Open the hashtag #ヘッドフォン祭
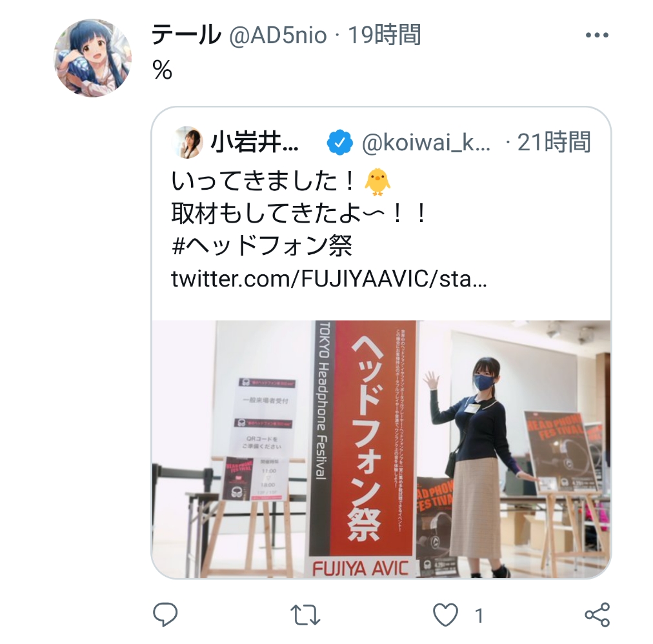The height and width of the screenshot is (644, 653). 262,246
